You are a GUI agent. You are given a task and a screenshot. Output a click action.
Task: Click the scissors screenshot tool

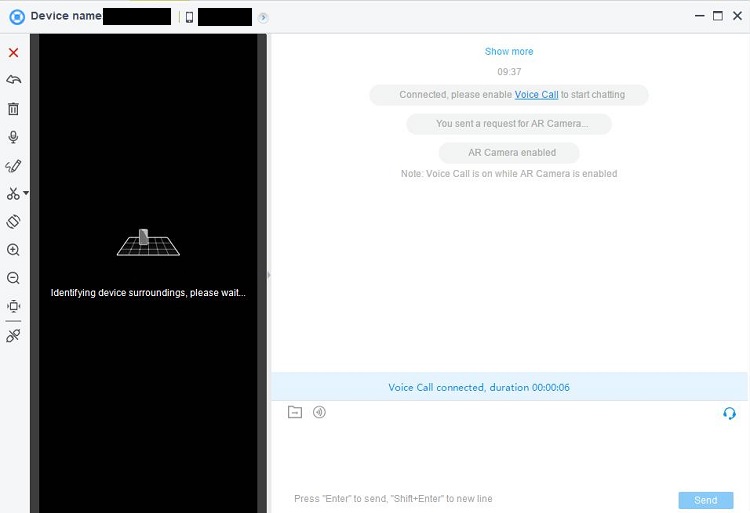tap(13, 194)
